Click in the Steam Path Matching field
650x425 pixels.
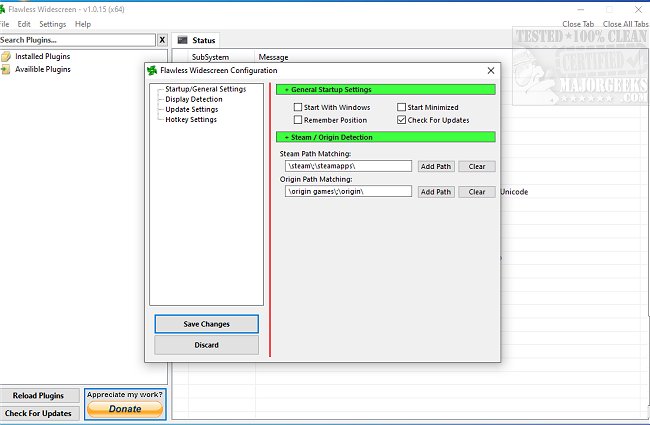(348, 166)
